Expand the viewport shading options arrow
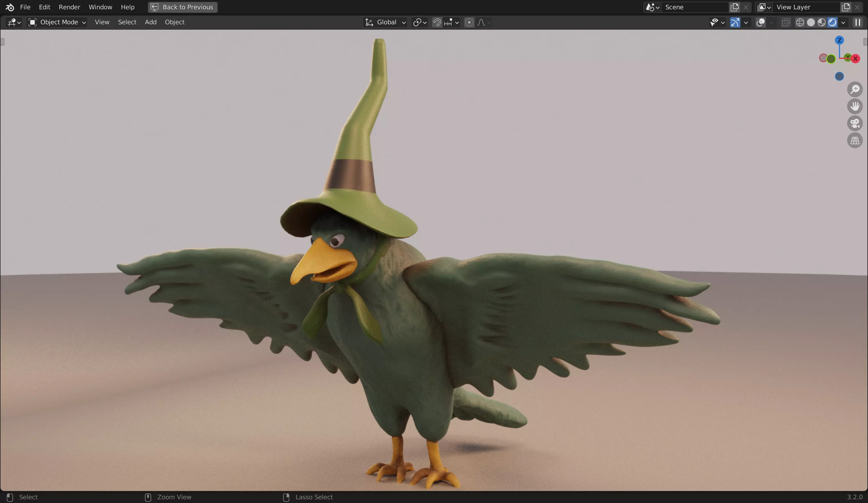This screenshot has width=868, height=503. point(843,22)
